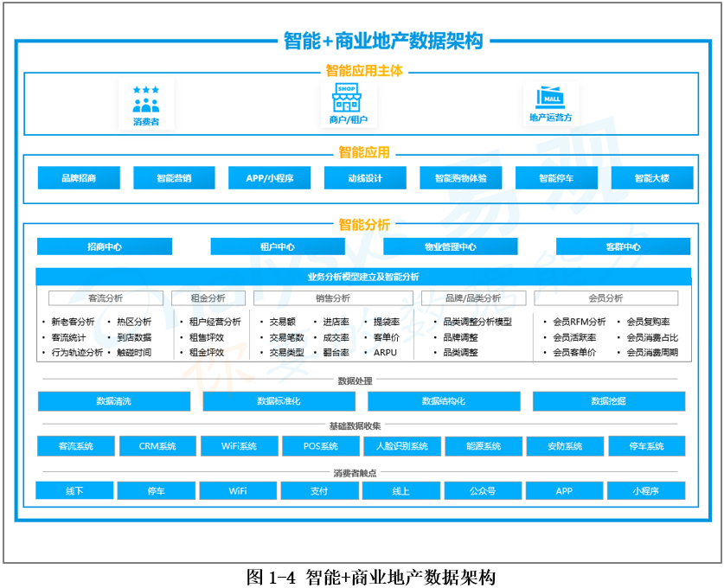Click the 会员分析 category header
724x588 pixels.
[x=605, y=298]
